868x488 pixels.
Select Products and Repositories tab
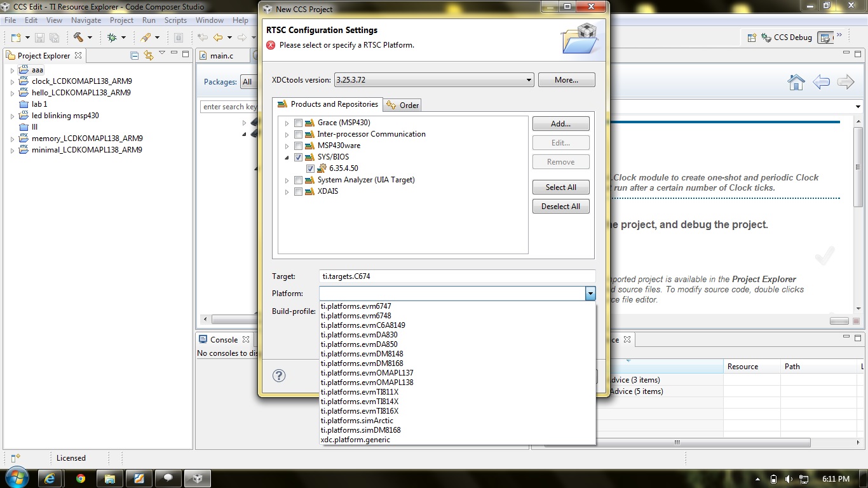pos(328,104)
